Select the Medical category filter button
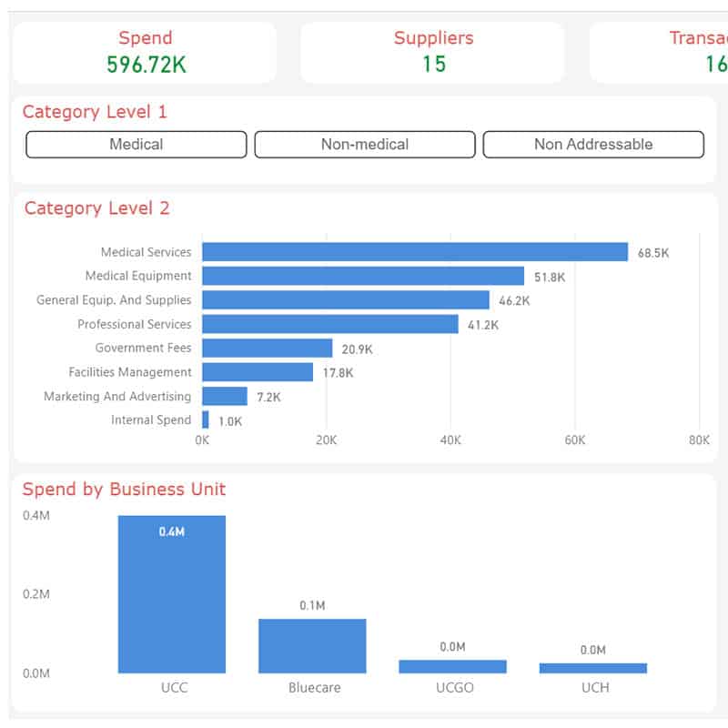 pyautogui.click(x=136, y=145)
